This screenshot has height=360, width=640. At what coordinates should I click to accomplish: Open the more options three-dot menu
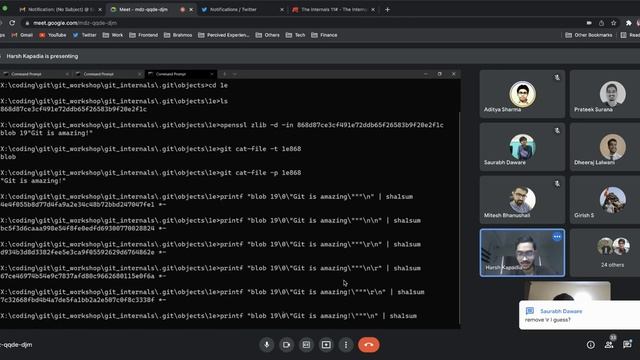tap(346, 345)
